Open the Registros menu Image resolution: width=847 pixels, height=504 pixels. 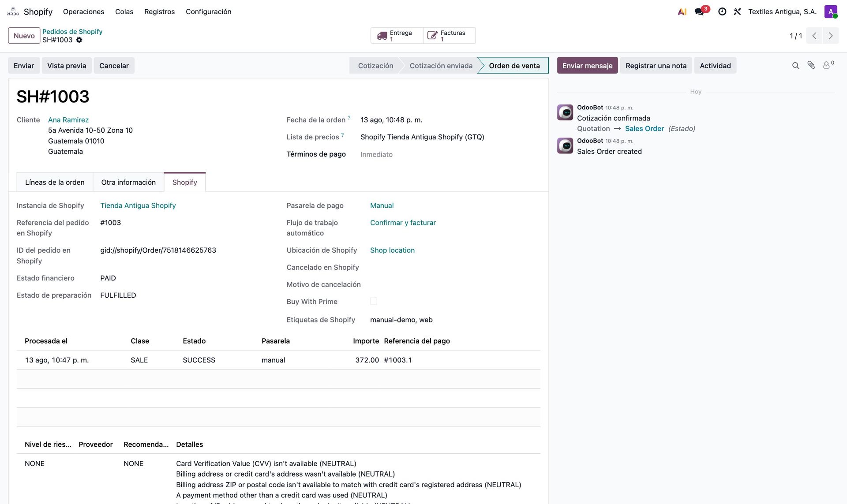159,11
